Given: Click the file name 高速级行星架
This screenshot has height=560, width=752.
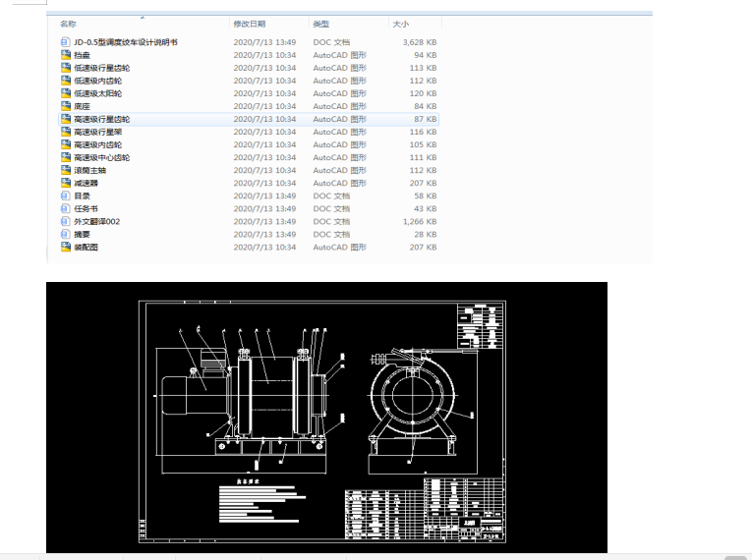Looking at the screenshot, I should pyautogui.click(x=98, y=132).
